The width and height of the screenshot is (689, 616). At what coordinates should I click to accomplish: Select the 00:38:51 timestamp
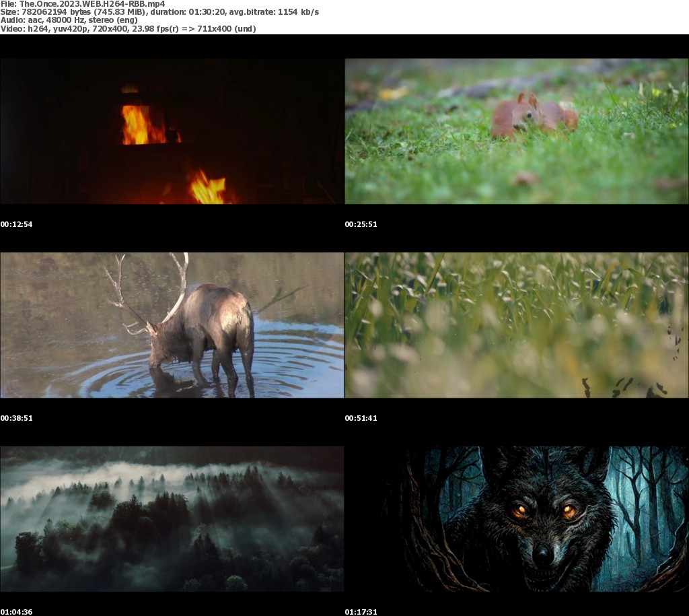(x=17, y=418)
